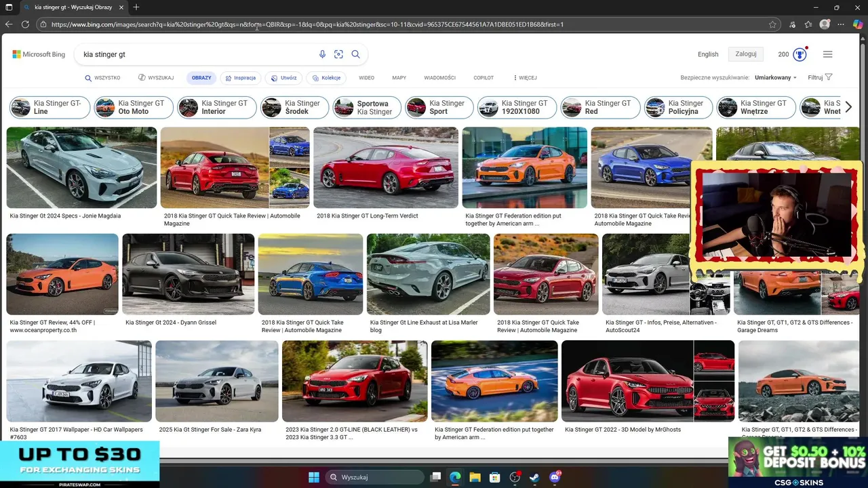Screen dimensions: 868x488
Task: Expand safe search Umiarkowany dropdown
Action: click(776, 77)
